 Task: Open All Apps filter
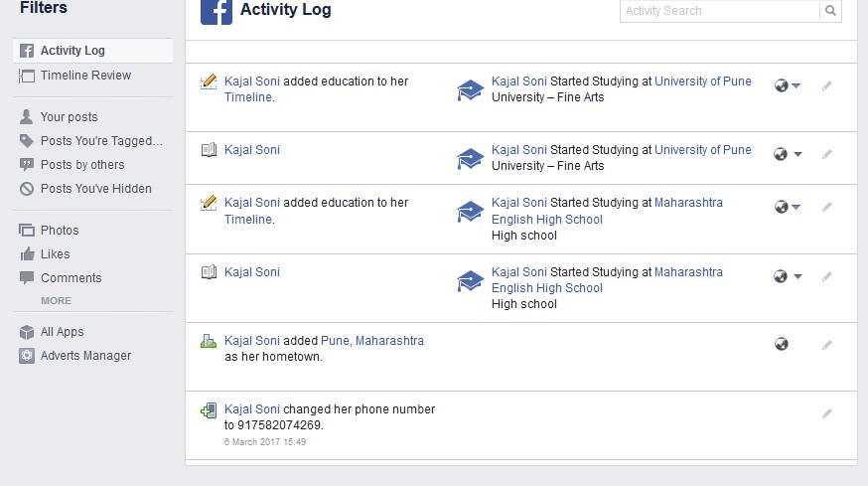(x=62, y=331)
